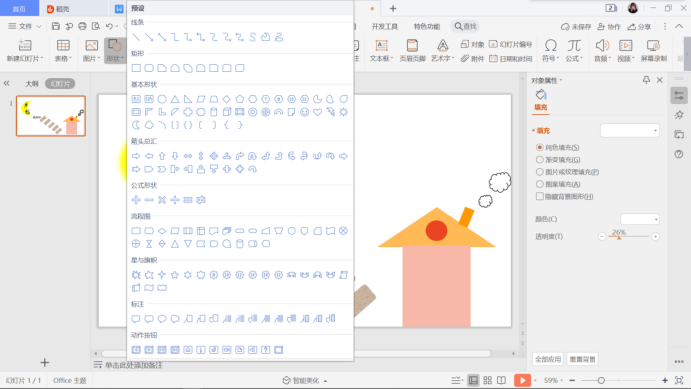Screen dimensions: 691x389
Task: Click the 分享 share button
Action: coord(639,26)
